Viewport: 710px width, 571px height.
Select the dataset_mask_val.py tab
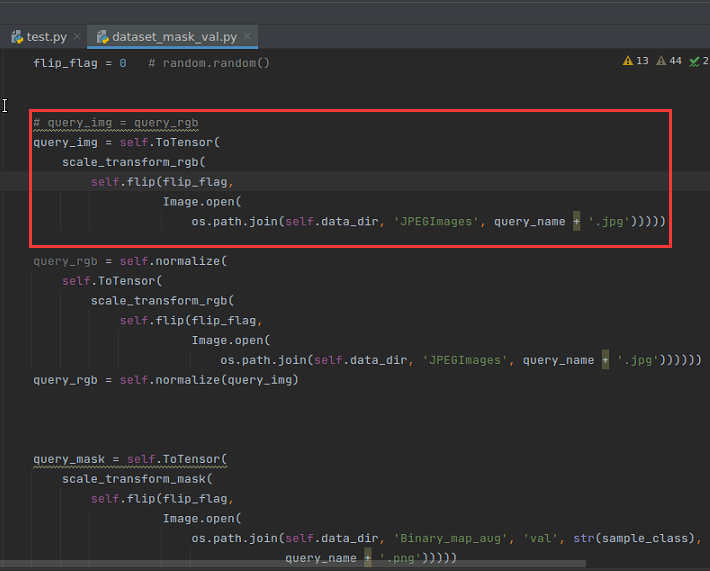[x=174, y=37]
